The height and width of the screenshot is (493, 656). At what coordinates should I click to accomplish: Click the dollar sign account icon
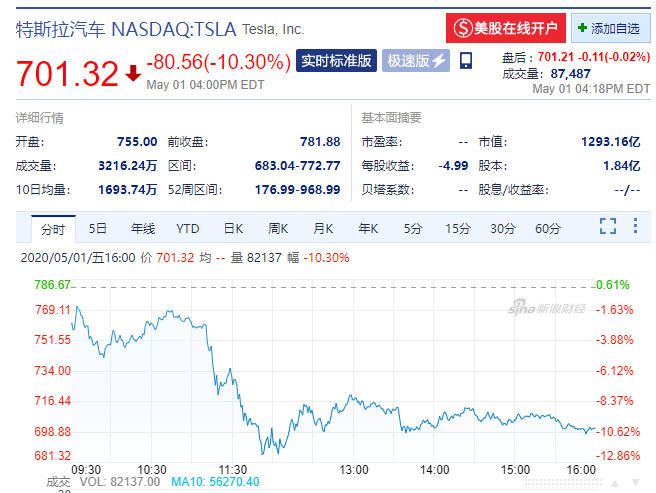point(463,28)
